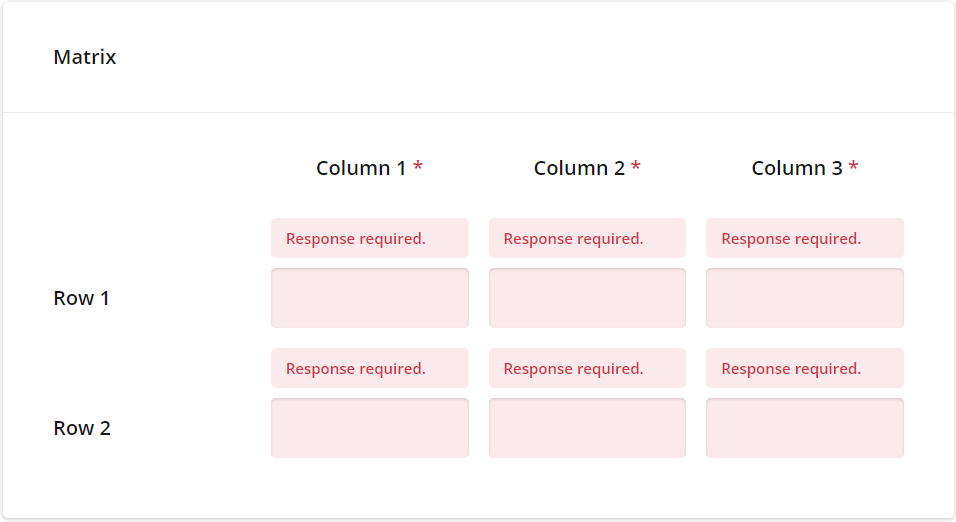Click the red asterisk beside Column 1

[418, 166]
